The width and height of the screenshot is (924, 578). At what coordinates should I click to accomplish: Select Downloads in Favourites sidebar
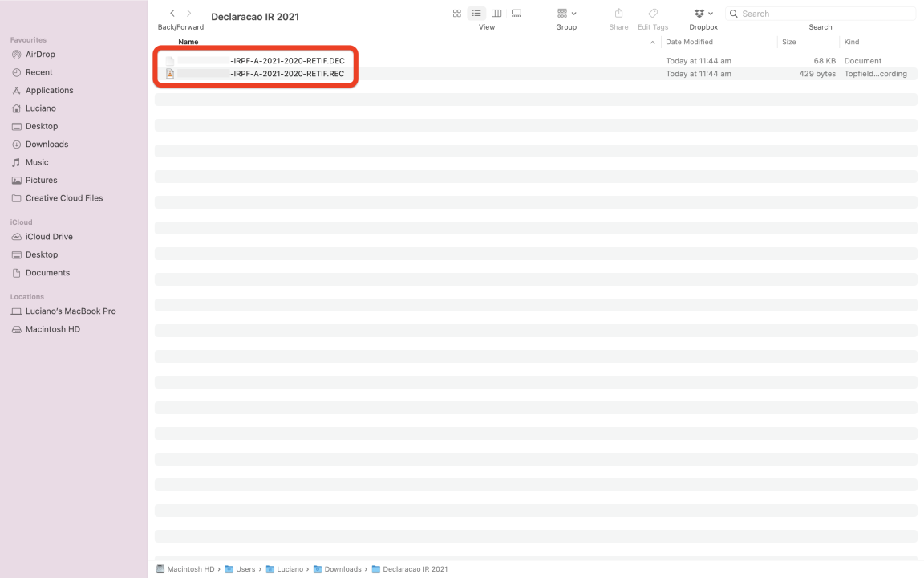point(47,144)
